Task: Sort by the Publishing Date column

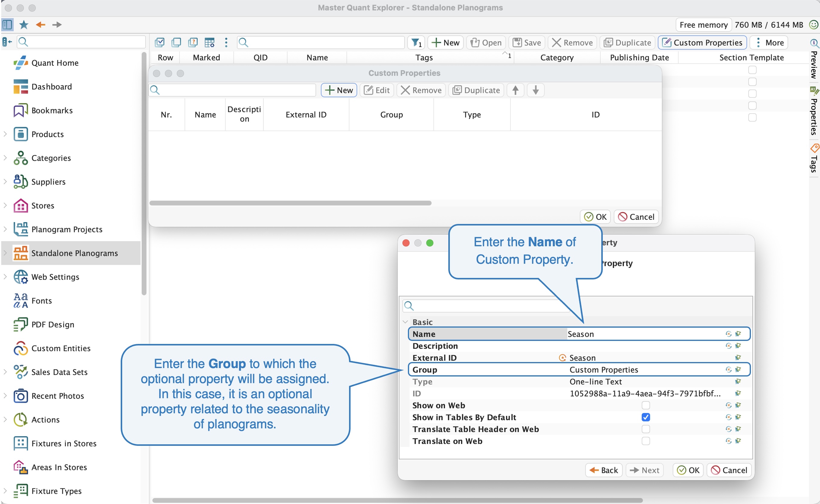Action: [640, 57]
